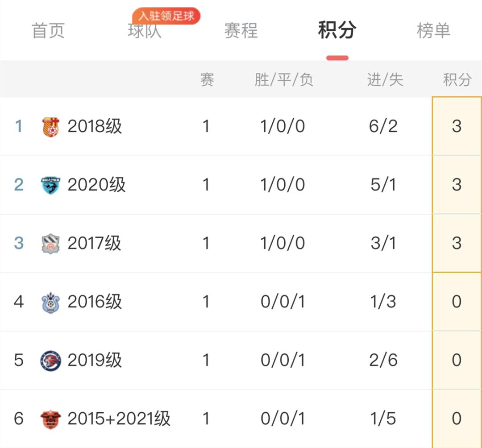Click the 2017级 shield crest icon
This screenshot has height=448, width=482.
(x=50, y=243)
